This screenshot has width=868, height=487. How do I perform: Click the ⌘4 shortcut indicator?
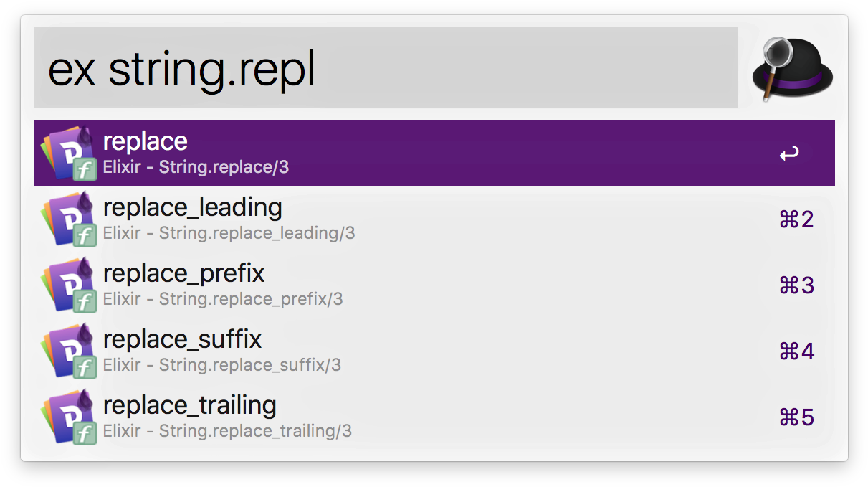tap(796, 351)
